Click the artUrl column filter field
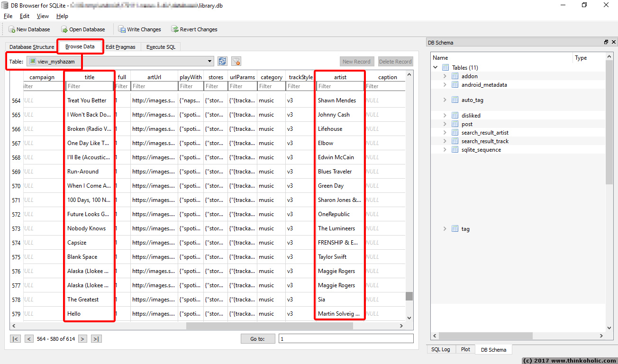 pos(154,86)
